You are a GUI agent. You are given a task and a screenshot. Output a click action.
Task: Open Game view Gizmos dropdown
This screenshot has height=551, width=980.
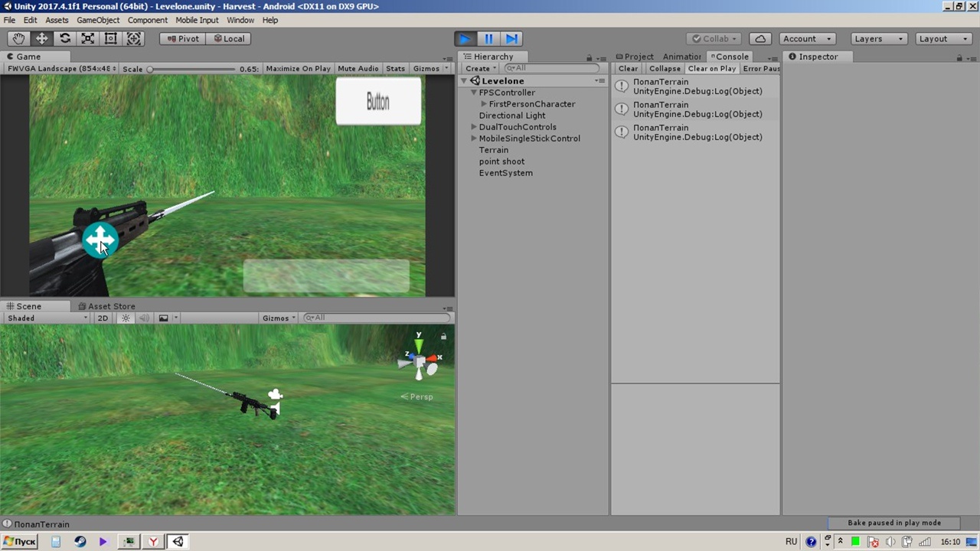(430, 69)
